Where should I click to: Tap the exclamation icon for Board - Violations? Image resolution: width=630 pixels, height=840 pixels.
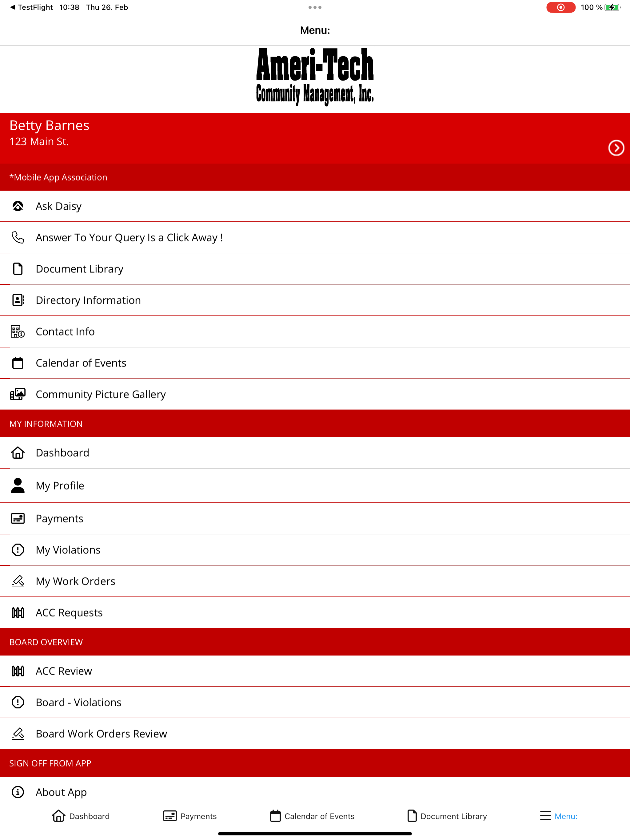pyautogui.click(x=18, y=702)
